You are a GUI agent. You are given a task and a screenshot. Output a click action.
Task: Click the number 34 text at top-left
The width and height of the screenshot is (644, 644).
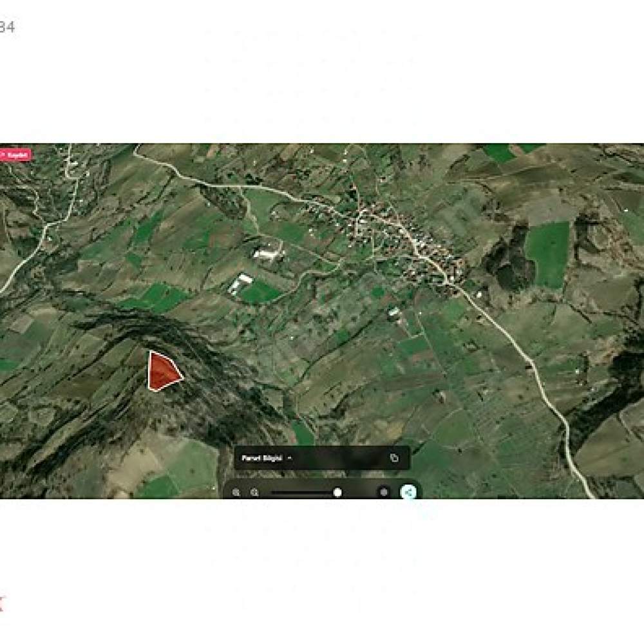click(x=7, y=27)
